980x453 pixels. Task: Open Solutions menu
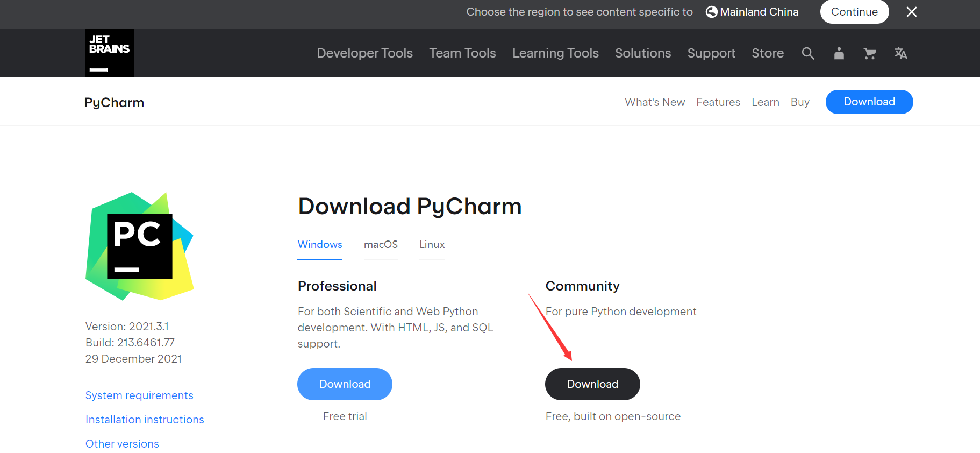643,53
